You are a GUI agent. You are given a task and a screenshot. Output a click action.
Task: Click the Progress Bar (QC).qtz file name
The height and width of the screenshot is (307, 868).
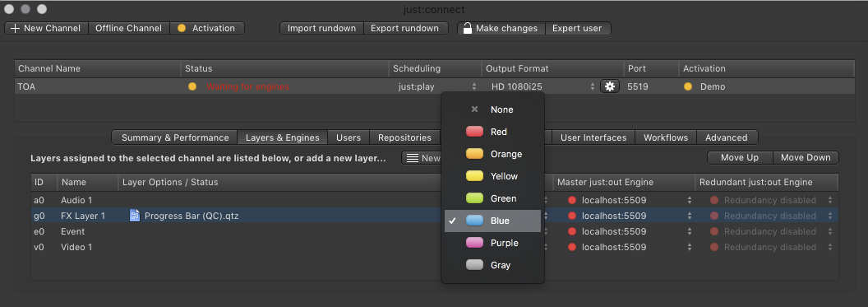coord(192,216)
